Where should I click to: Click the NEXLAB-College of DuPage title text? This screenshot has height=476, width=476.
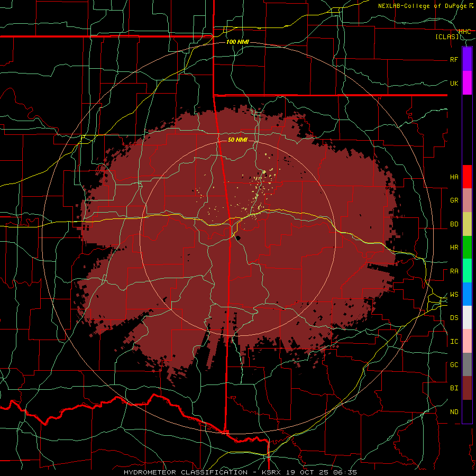(422, 6)
